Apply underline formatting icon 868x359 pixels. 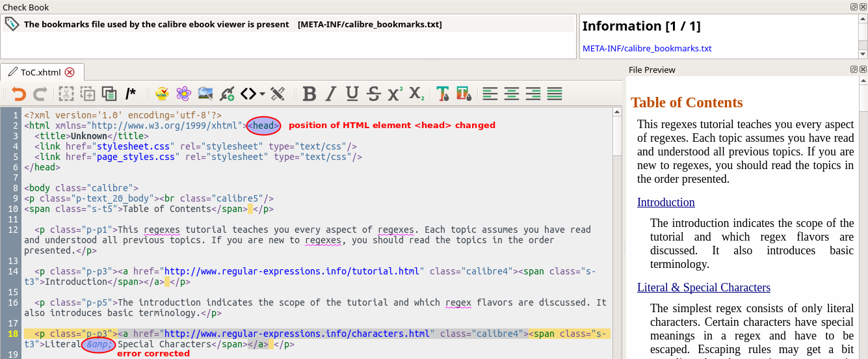click(352, 94)
